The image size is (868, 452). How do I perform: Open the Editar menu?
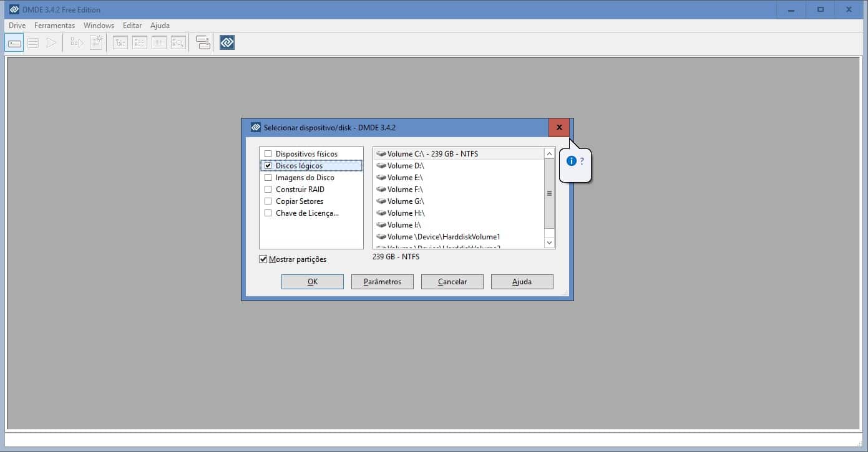132,26
